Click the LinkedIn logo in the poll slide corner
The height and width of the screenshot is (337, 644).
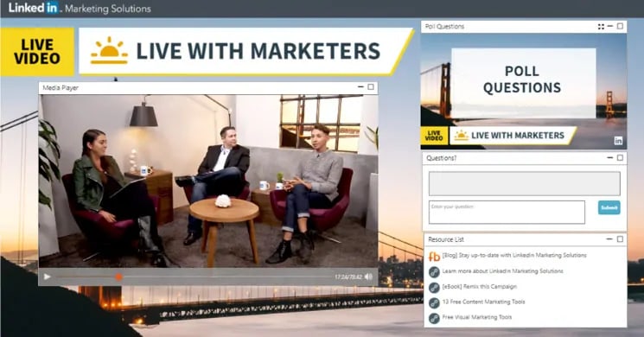(x=618, y=141)
